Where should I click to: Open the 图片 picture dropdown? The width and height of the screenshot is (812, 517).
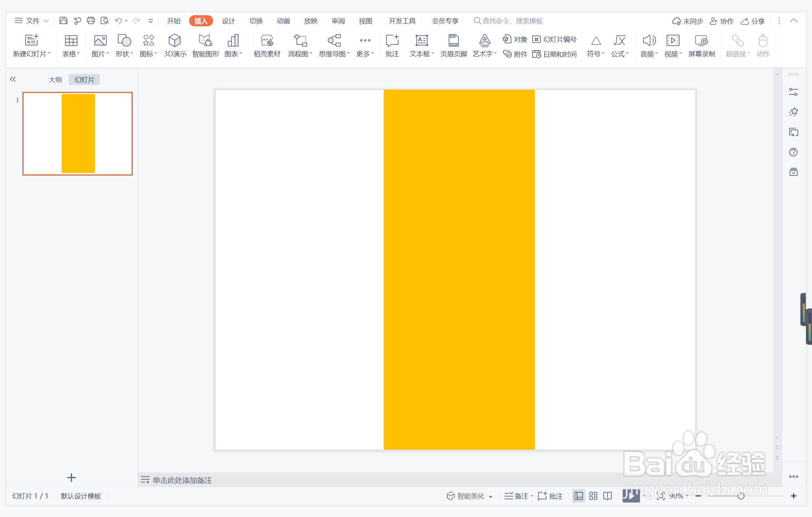100,54
